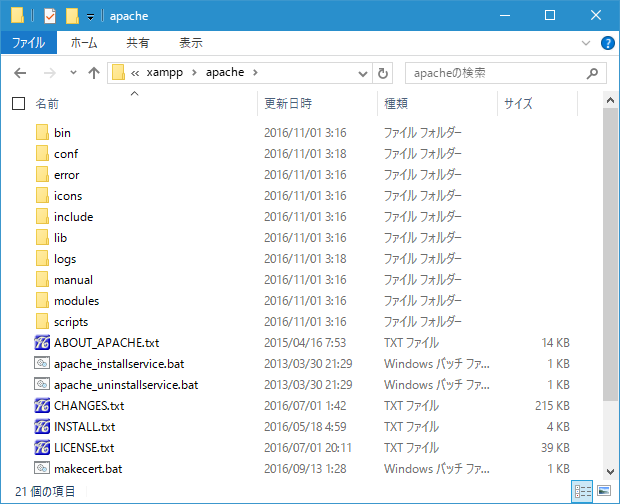Refresh the apache folder view
The width and height of the screenshot is (620, 504).
pos(382,73)
